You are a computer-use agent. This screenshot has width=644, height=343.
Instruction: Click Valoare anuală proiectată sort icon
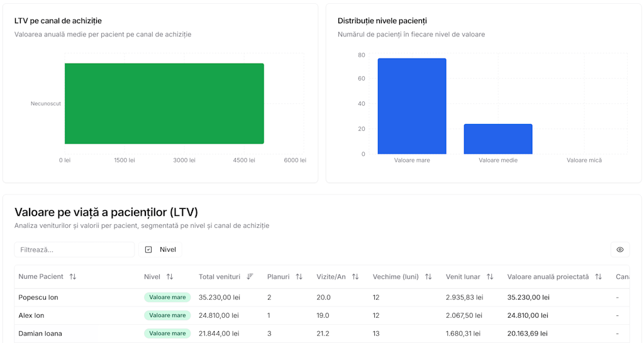tap(599, 277)
